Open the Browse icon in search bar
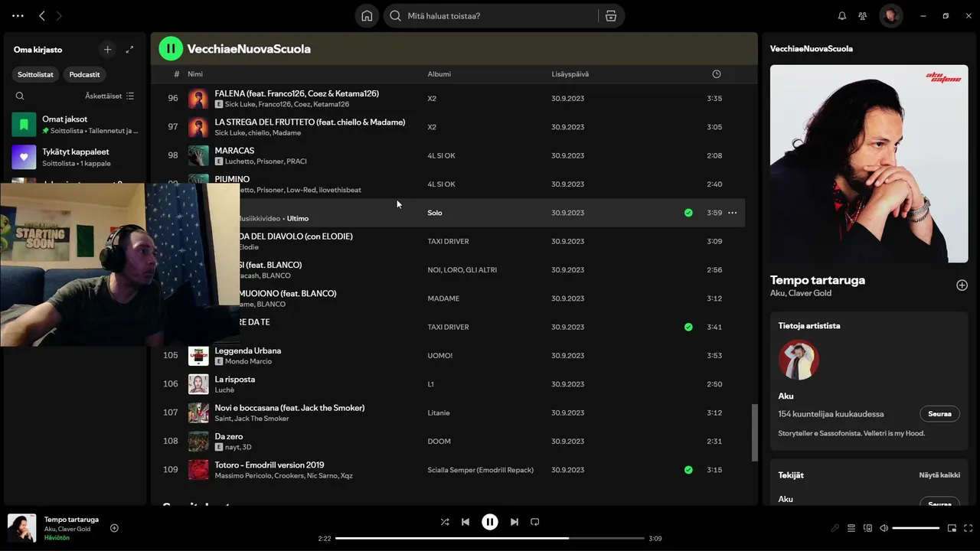This screenshot has width=980, height=551. 611,15
